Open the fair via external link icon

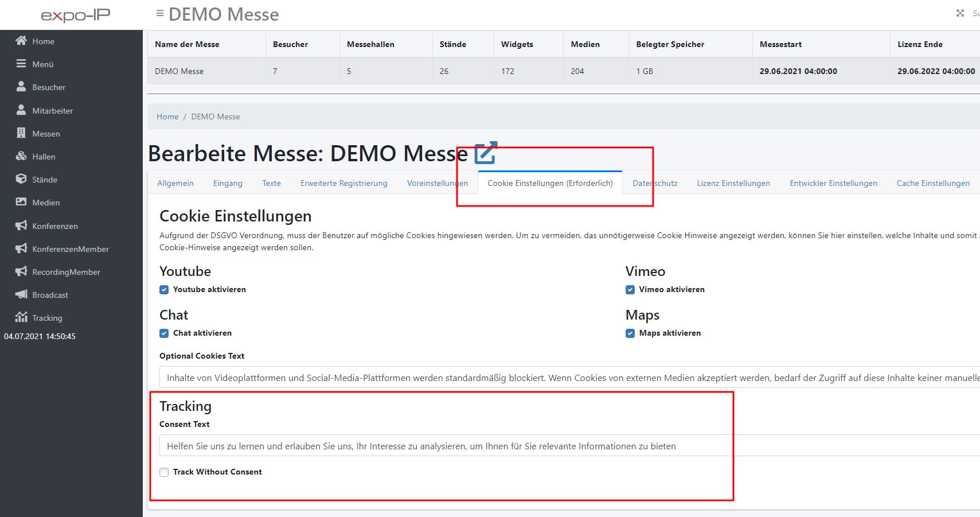point(485,153)
